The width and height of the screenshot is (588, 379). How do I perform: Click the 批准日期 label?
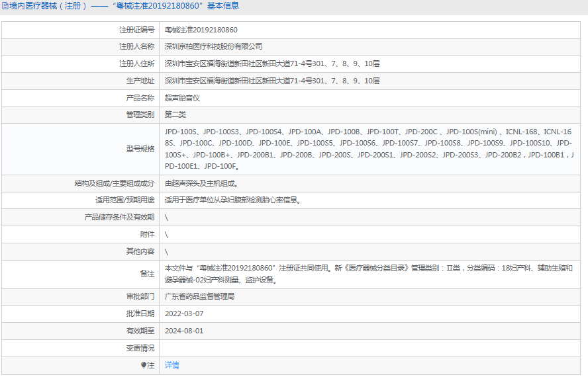coord(140,314)
